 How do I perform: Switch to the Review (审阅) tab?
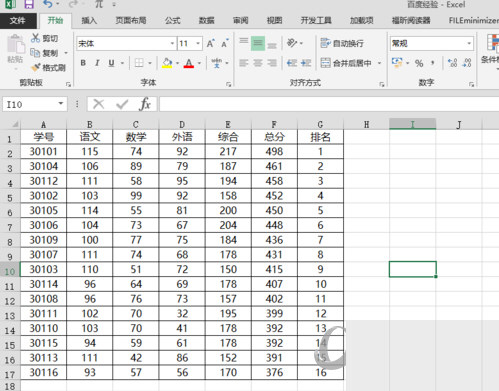(240, 20)
